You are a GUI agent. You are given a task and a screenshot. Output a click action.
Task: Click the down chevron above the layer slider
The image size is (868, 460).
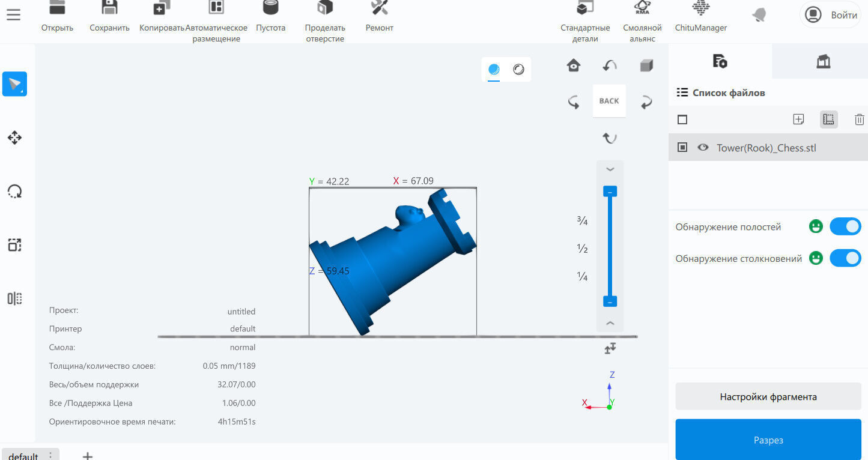click(x=610, y=169)
